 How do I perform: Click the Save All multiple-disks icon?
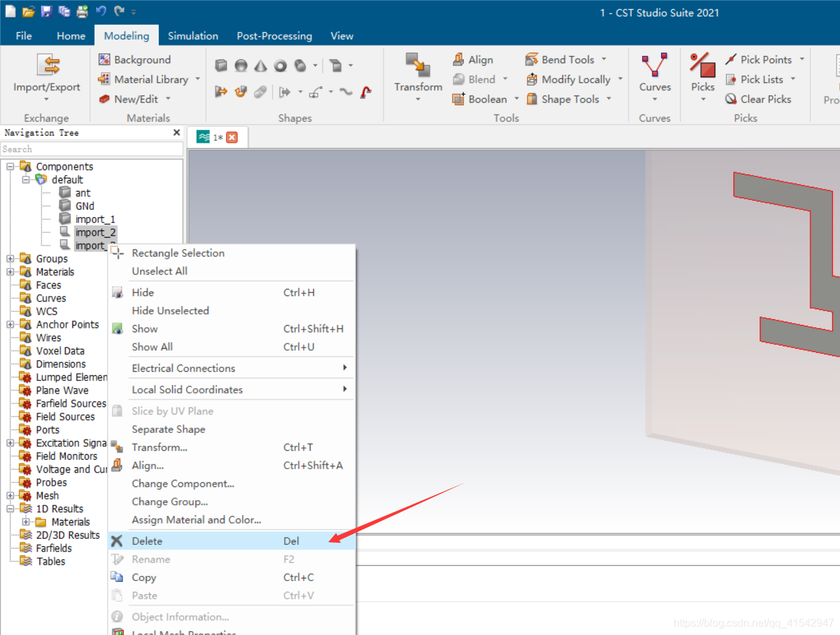click(x=64, y=11)
